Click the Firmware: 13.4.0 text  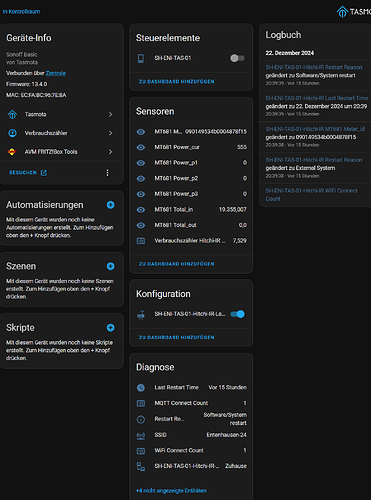click(x=27, y=84)
